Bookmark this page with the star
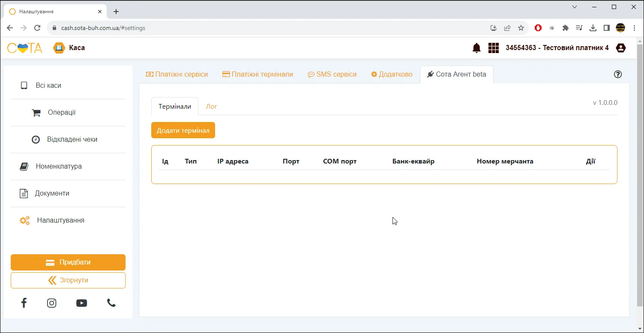This screenshot has height=333, width=644. 521,28
